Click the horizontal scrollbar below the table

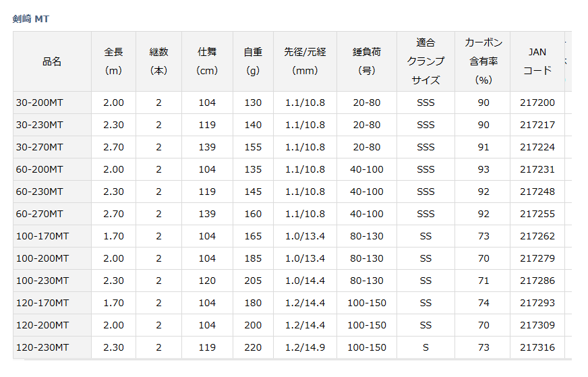click(298, 360)
